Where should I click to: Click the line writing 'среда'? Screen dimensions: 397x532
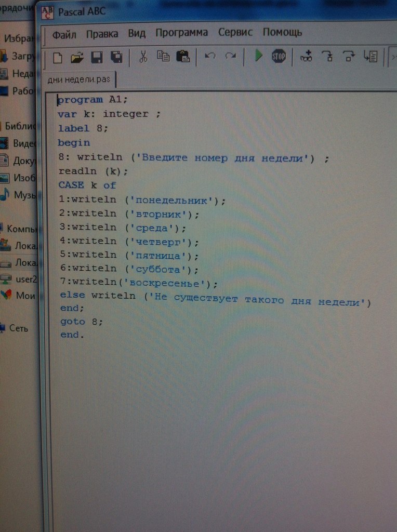click(123, 228)
